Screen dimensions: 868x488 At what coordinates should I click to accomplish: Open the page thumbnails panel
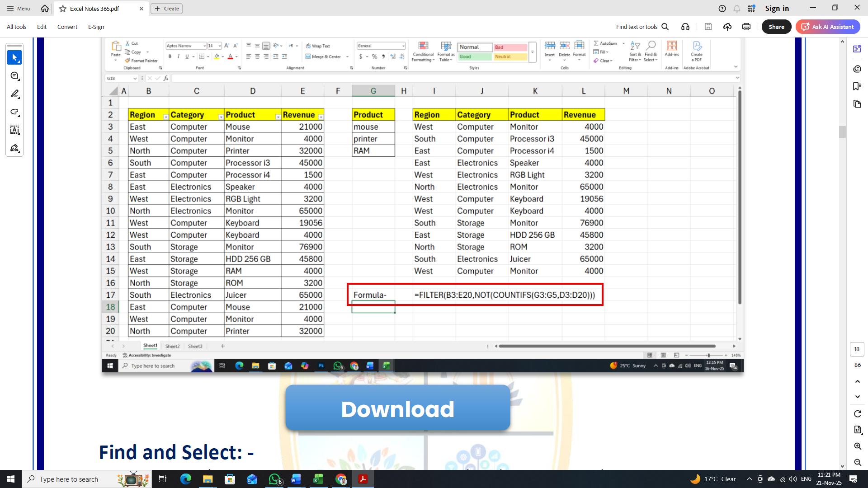[x=857, y=104]
